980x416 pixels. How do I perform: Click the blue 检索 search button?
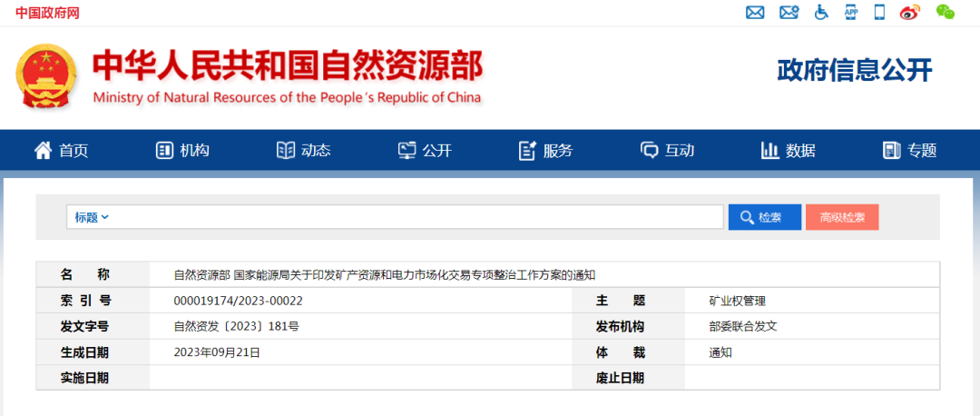765,217
